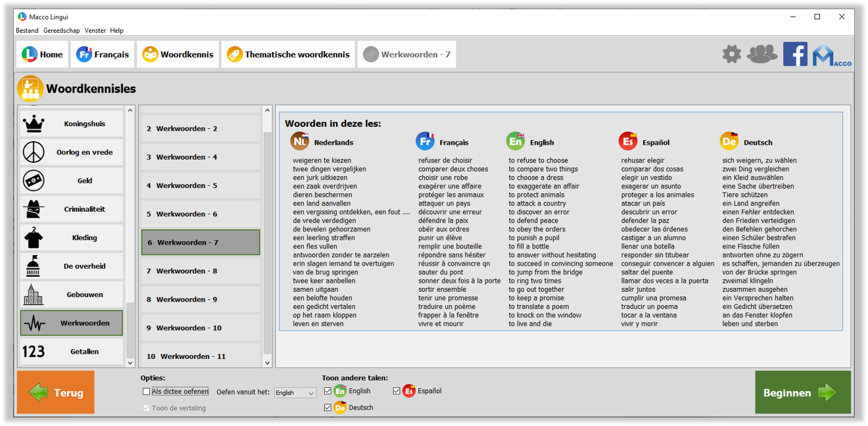Enable the 'Als dictee oefenen' checkbox
The width and height of the screenshot is (868, 426).
point(147,392)
